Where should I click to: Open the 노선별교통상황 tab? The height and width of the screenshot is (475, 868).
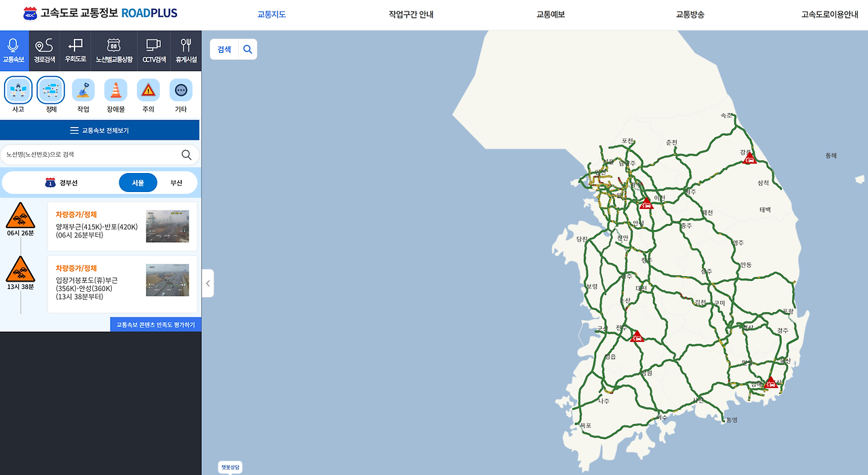114,51
